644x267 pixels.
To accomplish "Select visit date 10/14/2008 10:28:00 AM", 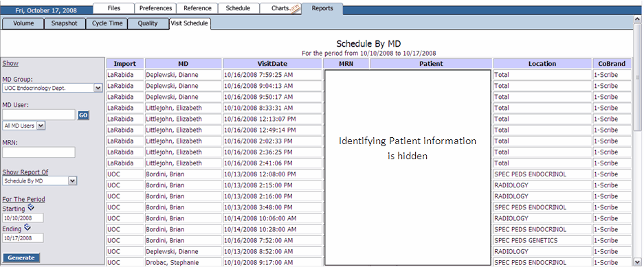I will click(x=272, y=230).
